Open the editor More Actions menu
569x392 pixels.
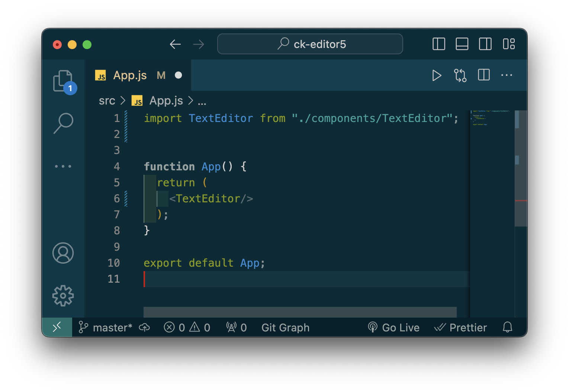click(x=507, y=75)
